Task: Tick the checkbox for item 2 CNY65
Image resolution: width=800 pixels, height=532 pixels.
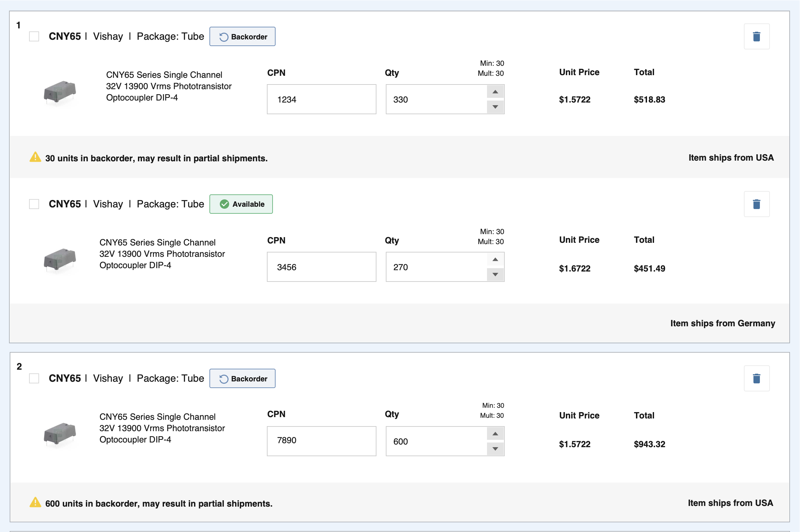Action: tap(34, 378)
